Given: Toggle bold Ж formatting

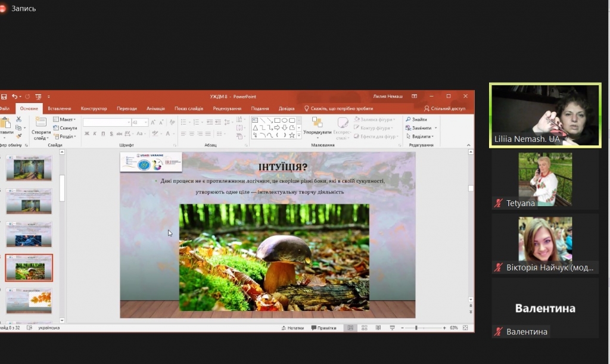Looking at the screenshot, I should tap(87, 134).
